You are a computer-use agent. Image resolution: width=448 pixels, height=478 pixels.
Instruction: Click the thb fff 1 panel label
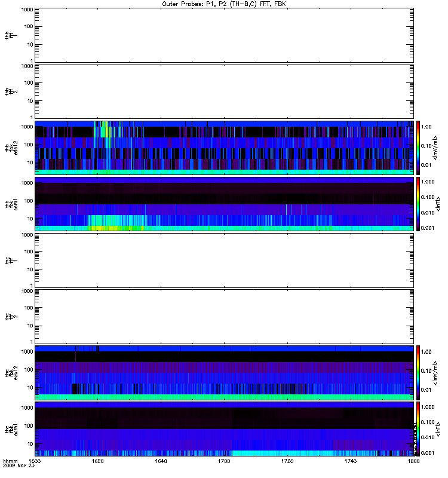[11, 35]
